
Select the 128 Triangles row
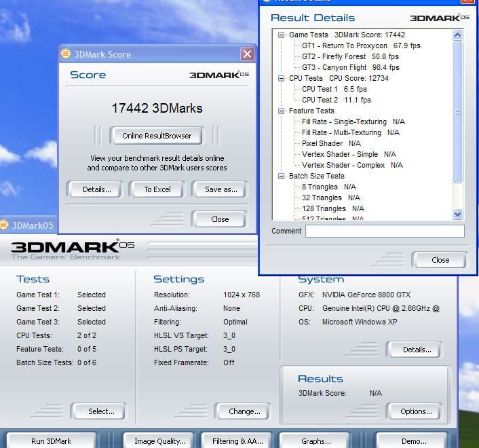[333, 208]
